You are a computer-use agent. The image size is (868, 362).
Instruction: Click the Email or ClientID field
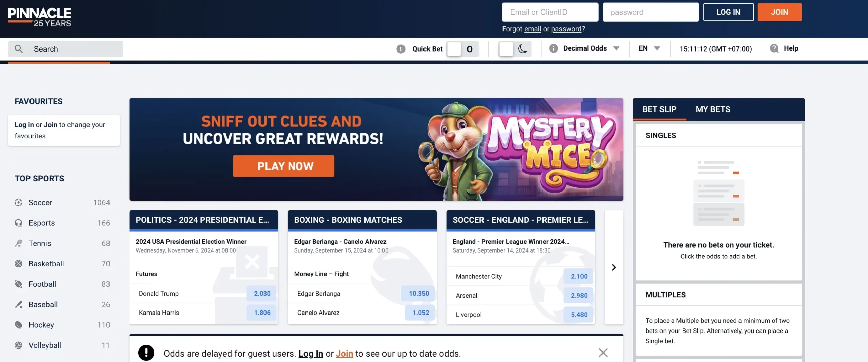[550, 12]
